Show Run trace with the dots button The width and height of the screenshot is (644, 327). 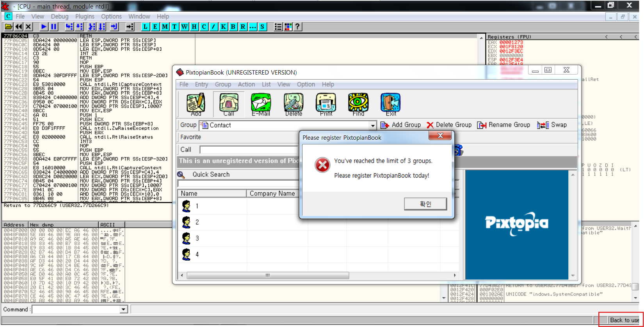coord(253,27)
